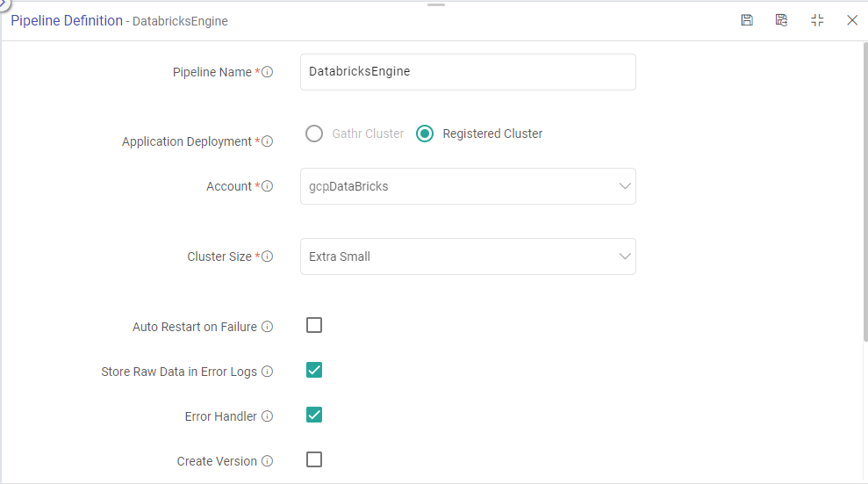The width and height of the screenshot is (868, 484).
Task: Expand the collapsed panel arrow at top-left corner
Action: (4, 4)
